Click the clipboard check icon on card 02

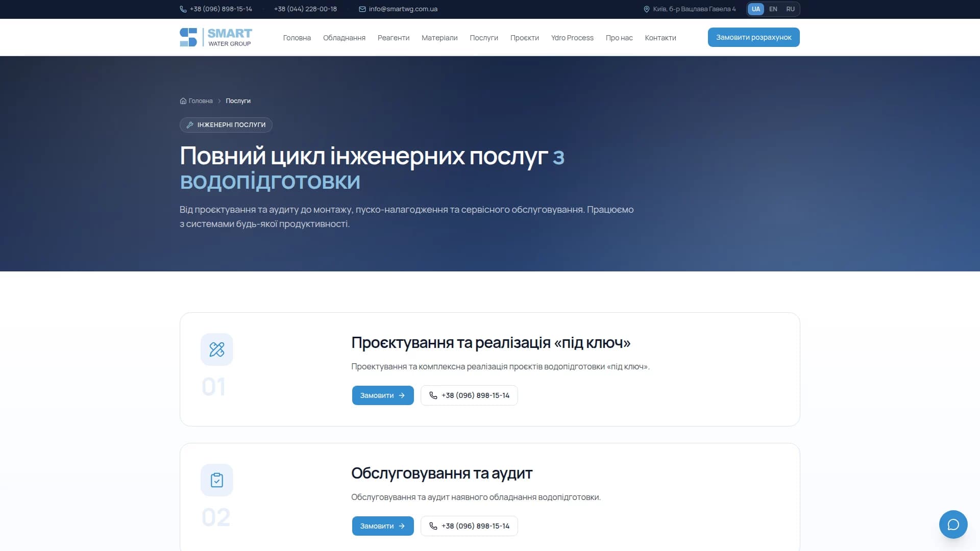(217, 480)
